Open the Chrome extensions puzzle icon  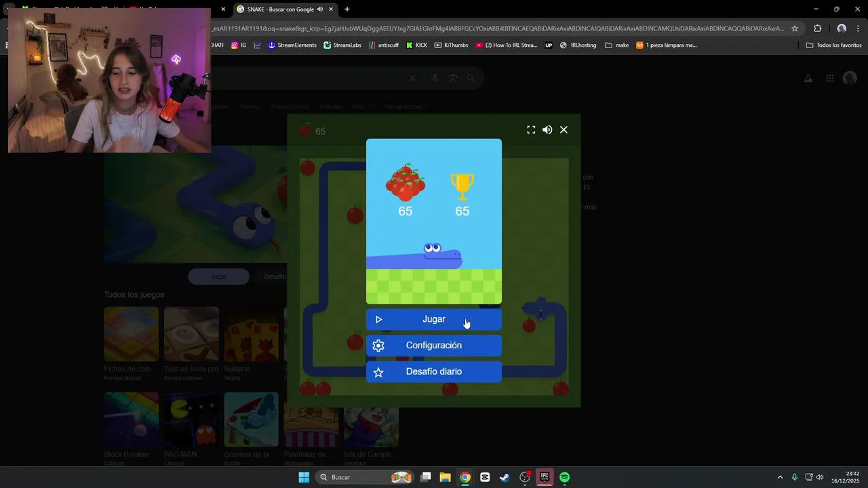[817, 28]
